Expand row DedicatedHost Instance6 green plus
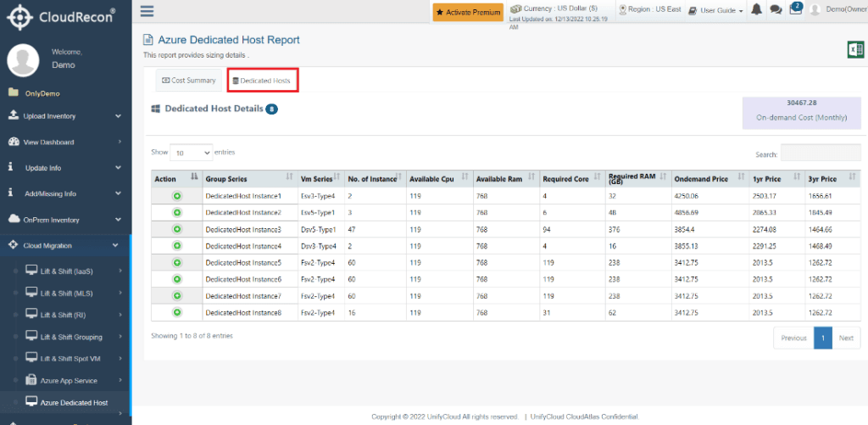Image resolution: width=868 pixels, height=425 pixels. 177,279
